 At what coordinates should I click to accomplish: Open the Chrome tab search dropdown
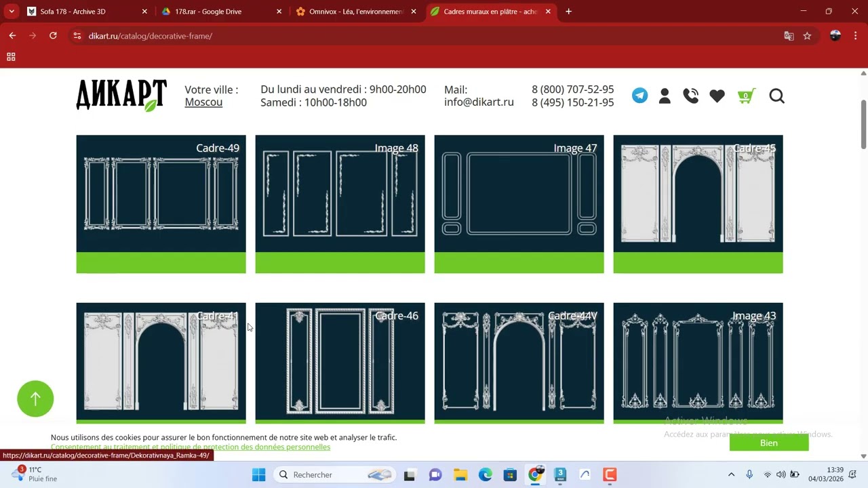12,12
